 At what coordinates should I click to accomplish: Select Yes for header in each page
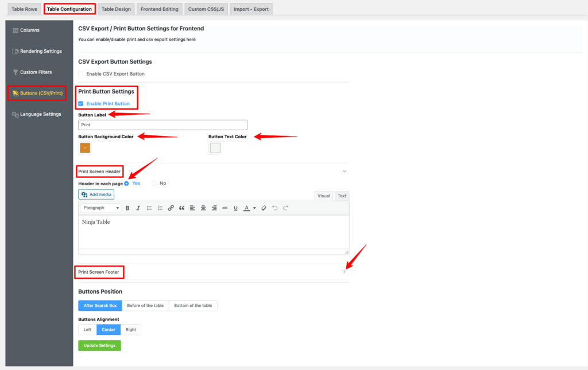pyautogui.click(x=126, y=184)
